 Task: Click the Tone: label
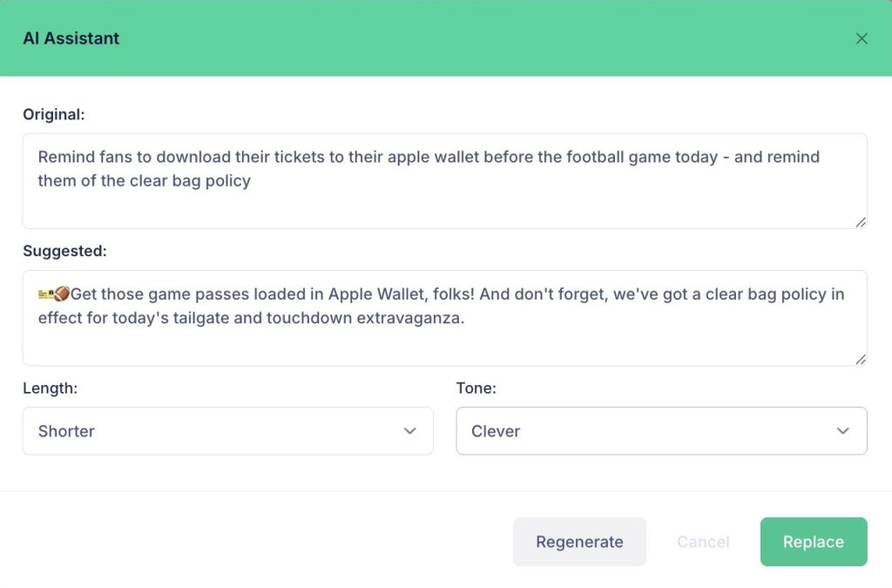click(476, 389)
